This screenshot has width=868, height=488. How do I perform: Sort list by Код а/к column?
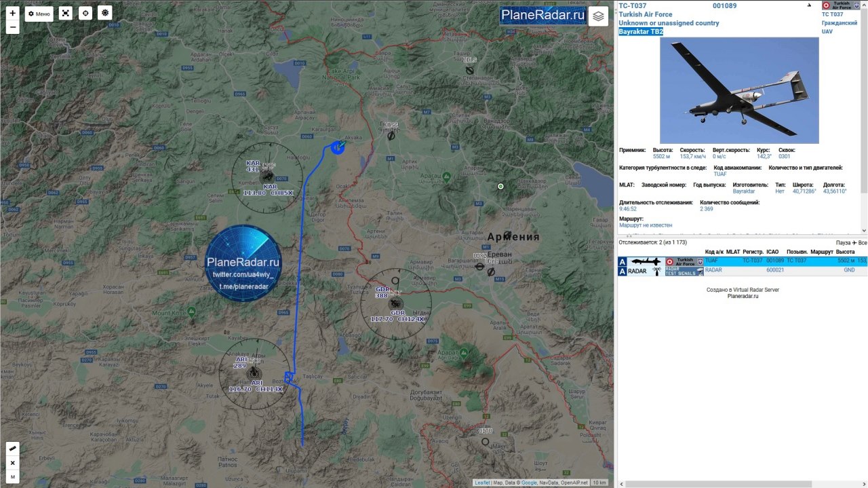[714, 252]
